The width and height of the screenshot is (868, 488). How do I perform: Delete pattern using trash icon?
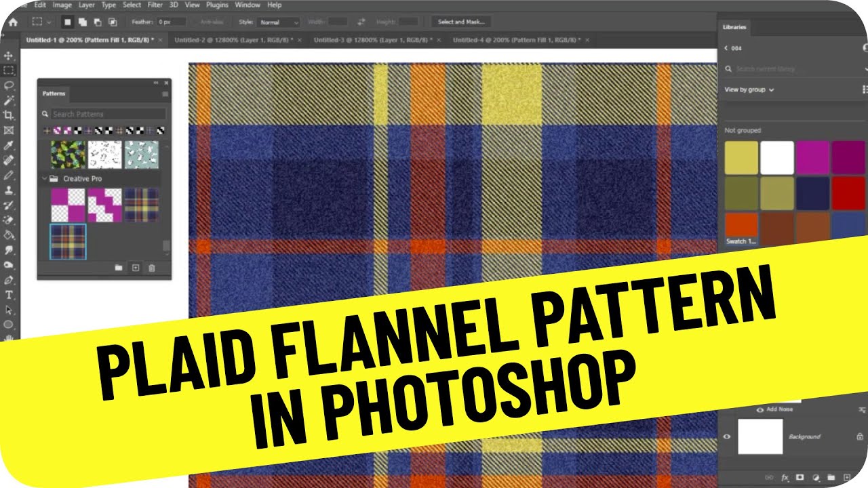(151, 268)
